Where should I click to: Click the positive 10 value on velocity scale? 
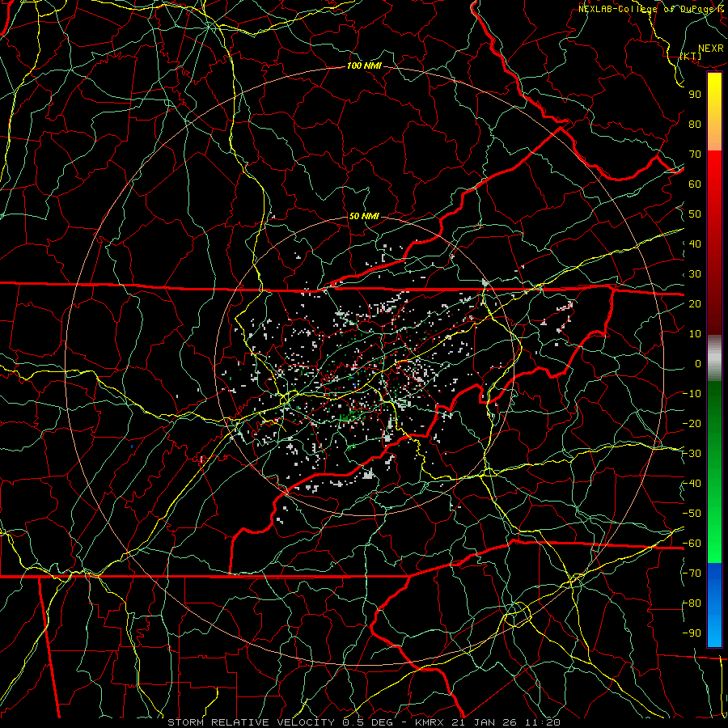pyautogui.click(x=695, y=334)
